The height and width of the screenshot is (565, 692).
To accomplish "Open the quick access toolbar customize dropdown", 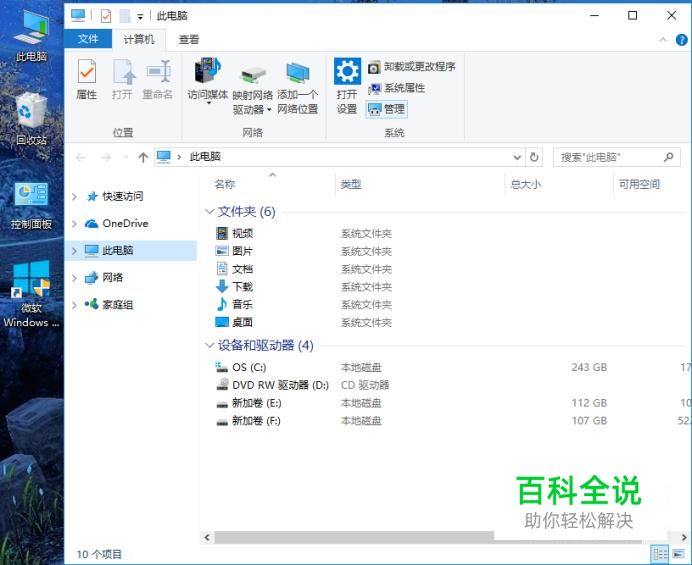I will click(x=140, y=17).
